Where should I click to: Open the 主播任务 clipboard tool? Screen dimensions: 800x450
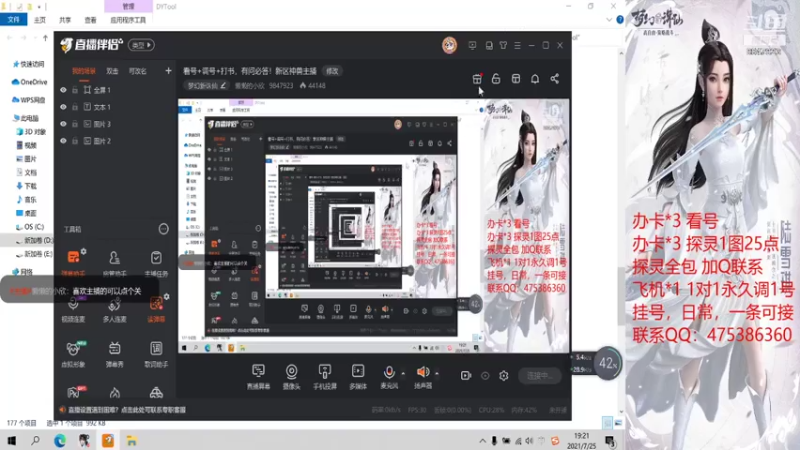coord(156,262)
